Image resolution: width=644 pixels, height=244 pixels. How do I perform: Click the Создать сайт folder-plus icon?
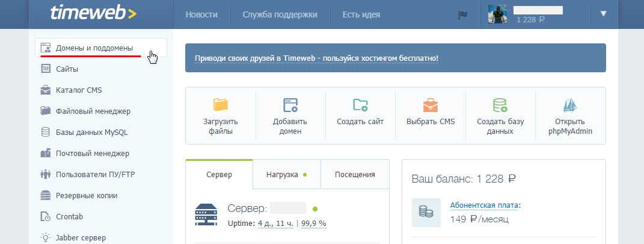coord(360,104)
